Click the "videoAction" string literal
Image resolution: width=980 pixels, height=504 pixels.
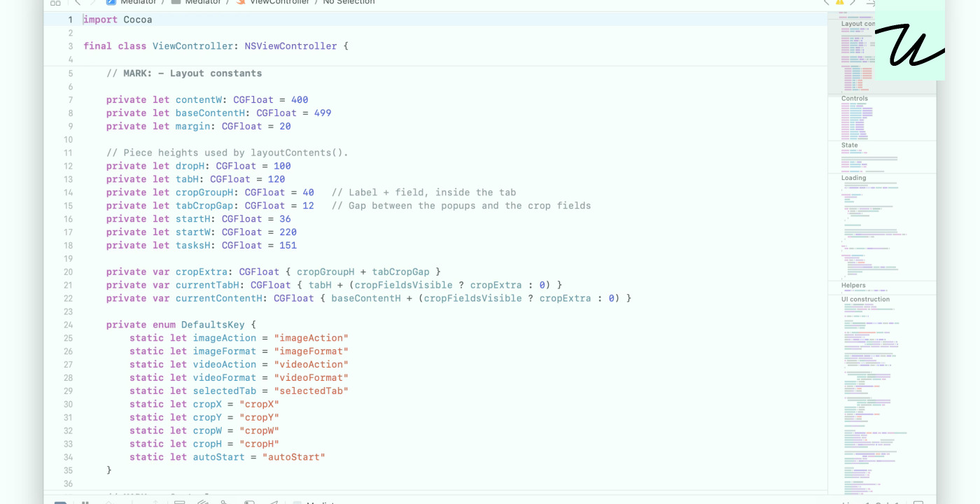click(311, 365)
